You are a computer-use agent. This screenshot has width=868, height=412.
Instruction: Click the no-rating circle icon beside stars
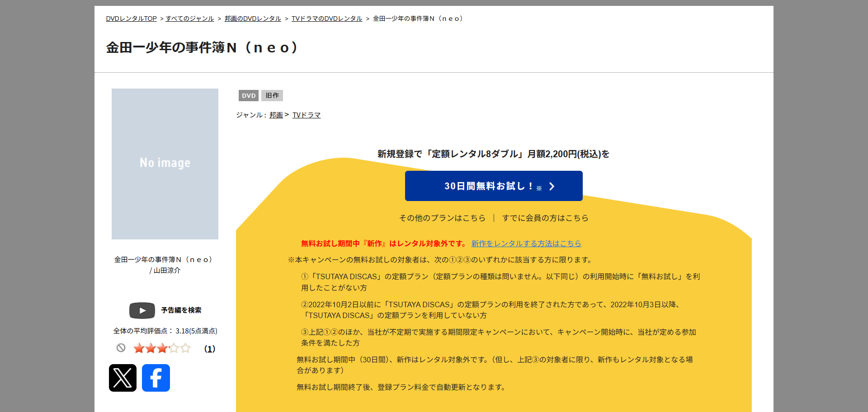[121, 348]
